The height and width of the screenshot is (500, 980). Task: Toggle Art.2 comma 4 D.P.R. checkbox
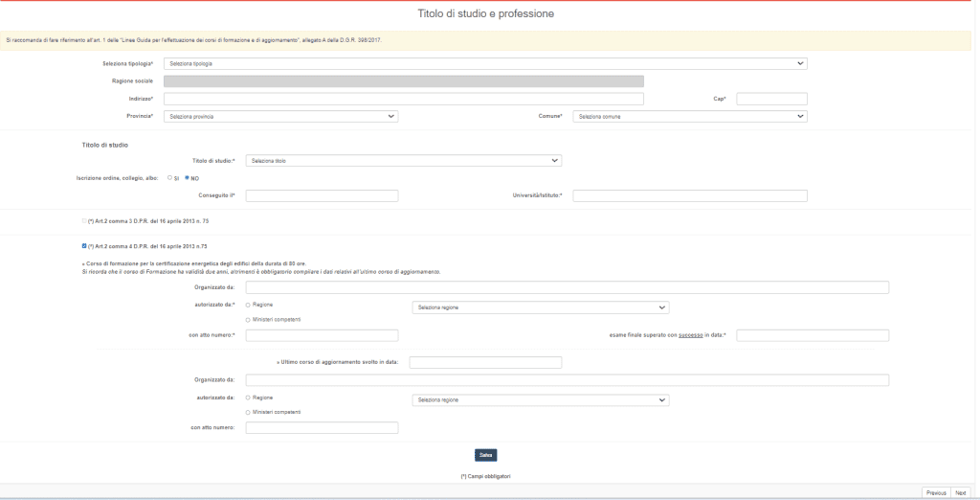click(x=84, y=247)
